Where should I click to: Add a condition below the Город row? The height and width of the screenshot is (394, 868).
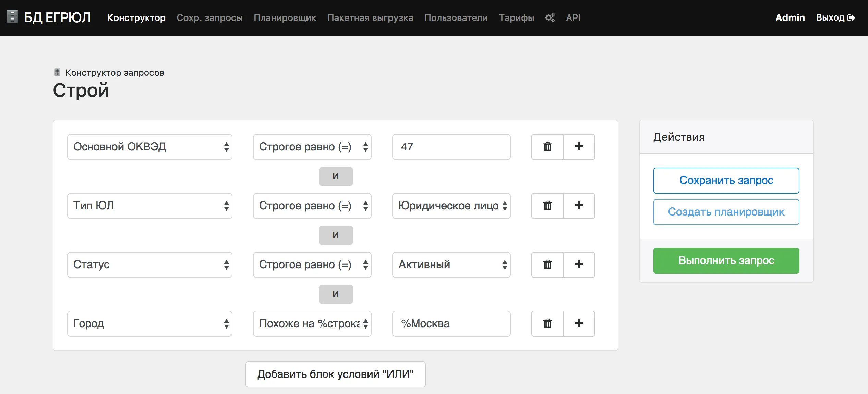(579, 323)
